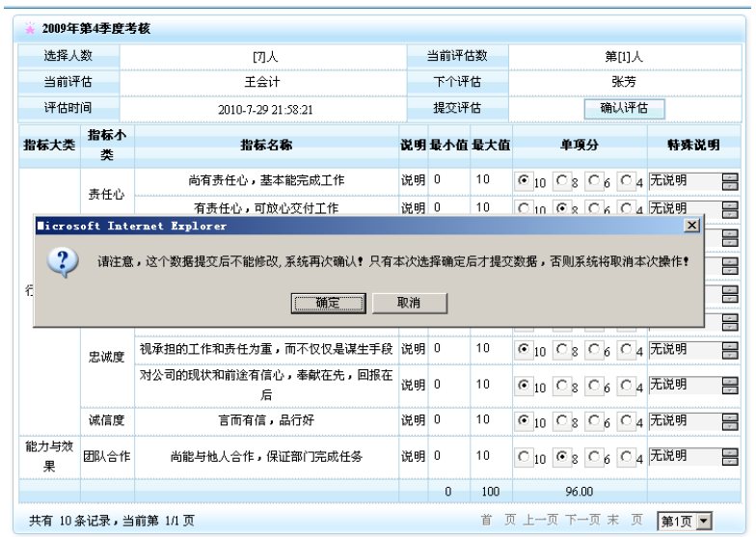This screenshot has width=756, height=537.
Task: Click spinner icon of 尚有责任心 special note
Action: tap(730, 181)
